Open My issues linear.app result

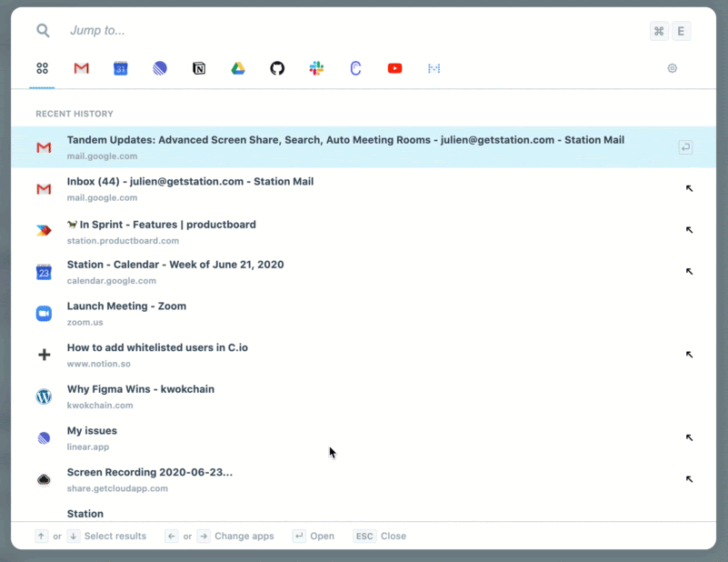pyautogui.click(x=364, y=438)
